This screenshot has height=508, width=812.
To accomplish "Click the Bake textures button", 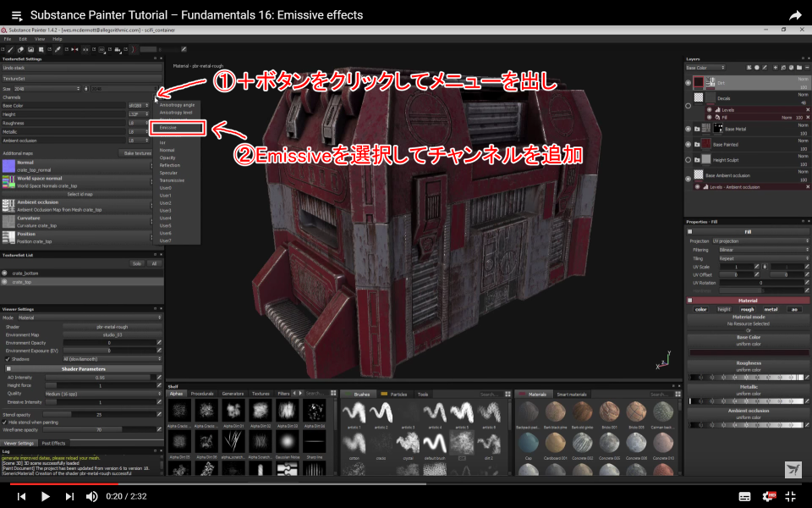I will [x=135, y=153].
